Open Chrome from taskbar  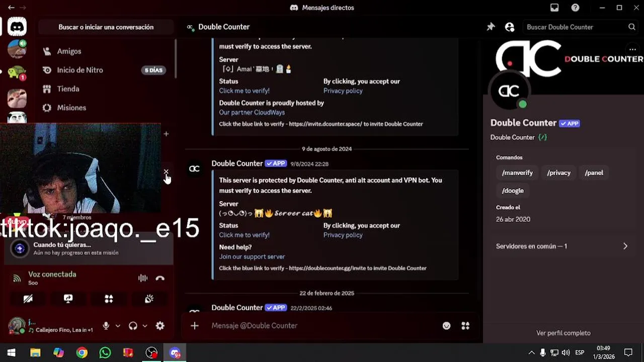[x=82, y=353]
